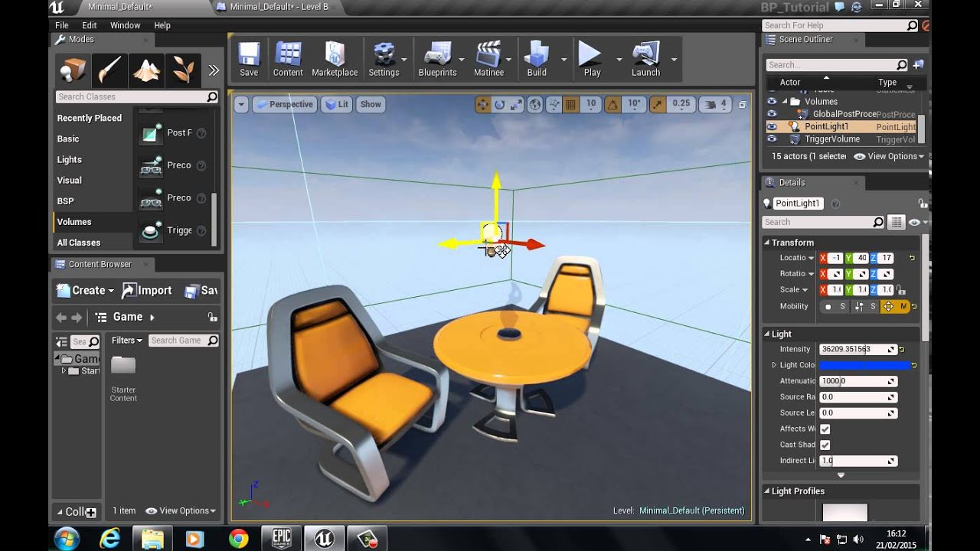Image resolution: width=980 pixels, height=551 pixels.
Task: Collapse the Light section
Action: [768, 334]
